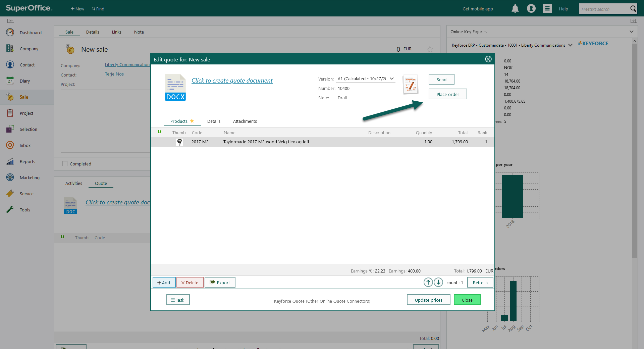Screen dimensions: 644x349
Task: Collapse the left navigator panel icon
Action: pos(11,21)
